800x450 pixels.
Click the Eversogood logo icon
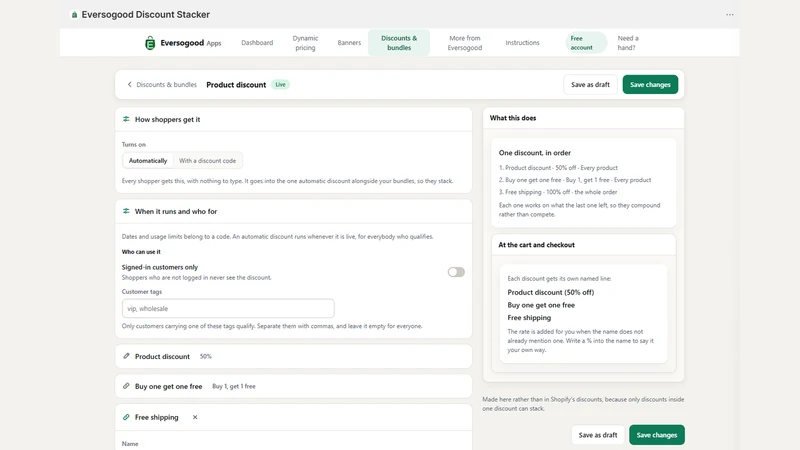tap(149, 43)
